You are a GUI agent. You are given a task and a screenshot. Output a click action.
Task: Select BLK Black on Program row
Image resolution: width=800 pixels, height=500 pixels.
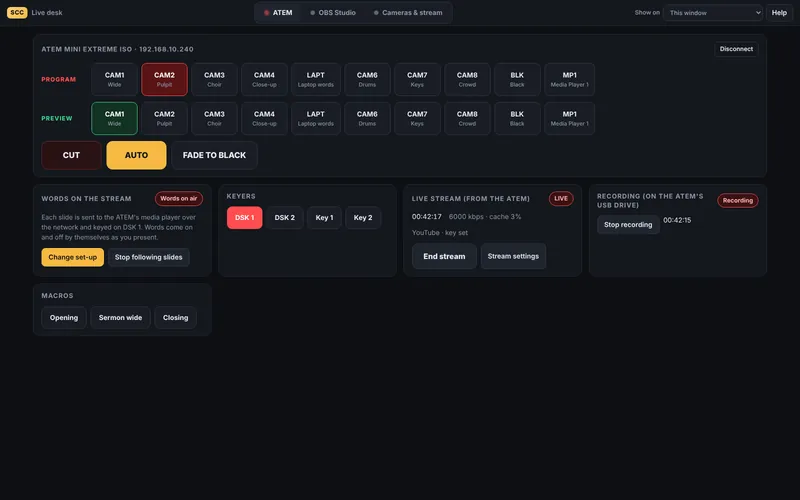point(517,79)
